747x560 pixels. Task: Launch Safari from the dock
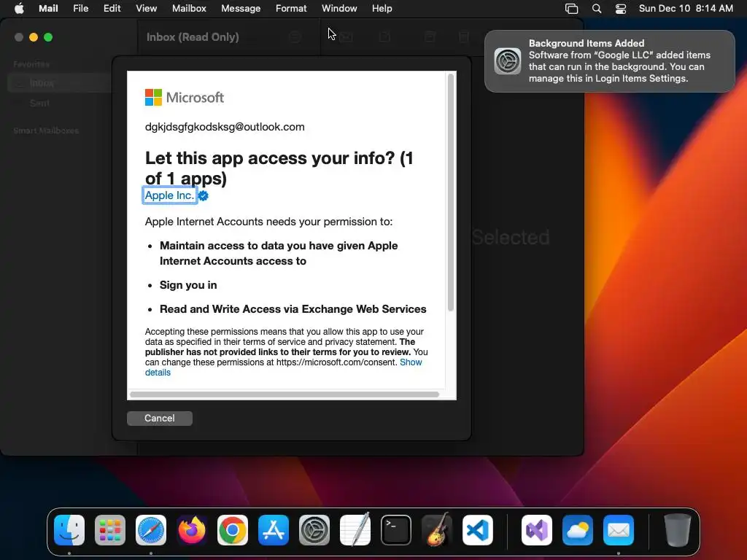[x=151, y=530]
